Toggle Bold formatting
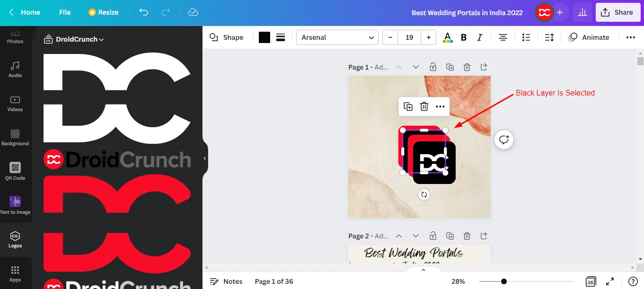644x289 pixels. (464, 37)
